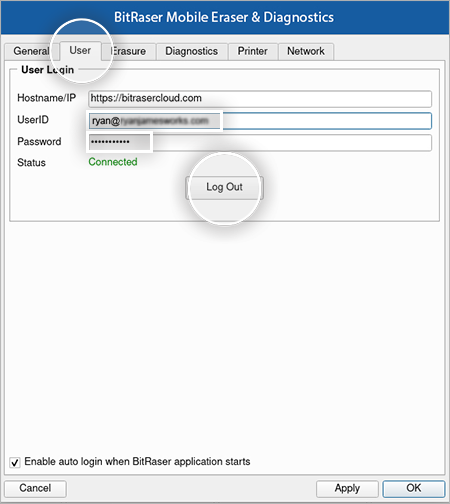The width and height of the screenshot is (450, 504).
Task: Click the Hostname/IP label
Action: point(47,98)
